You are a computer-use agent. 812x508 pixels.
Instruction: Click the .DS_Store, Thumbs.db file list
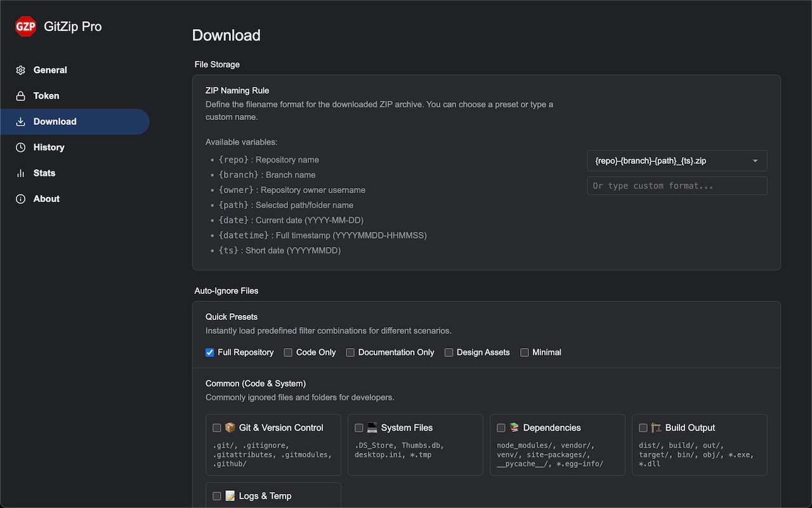point(400,450)
